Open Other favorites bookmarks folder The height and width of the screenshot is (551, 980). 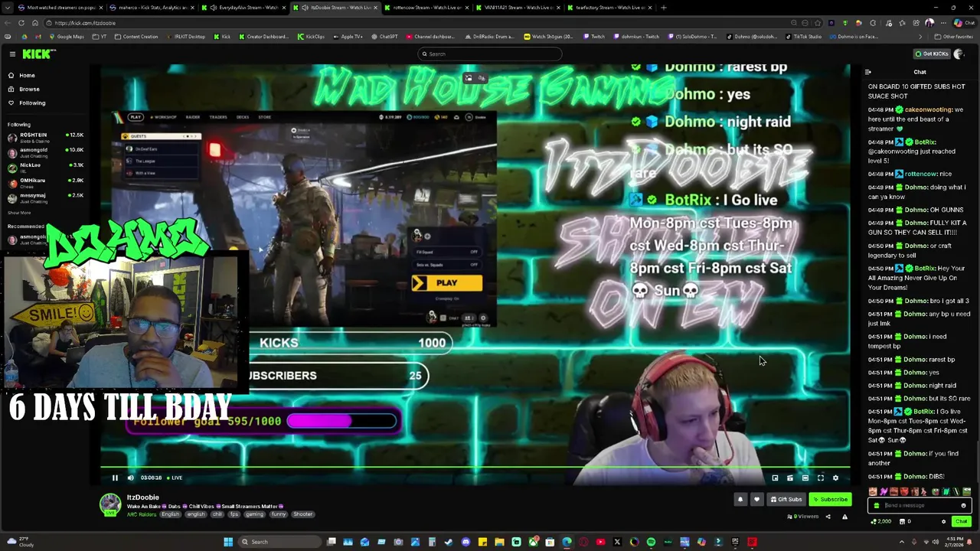pos(953,37)
